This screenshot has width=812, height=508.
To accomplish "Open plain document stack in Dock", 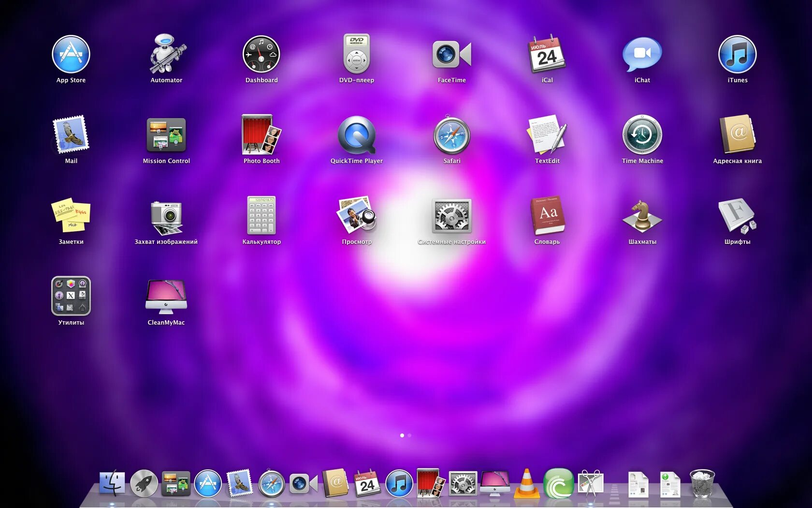I will 638,484.
